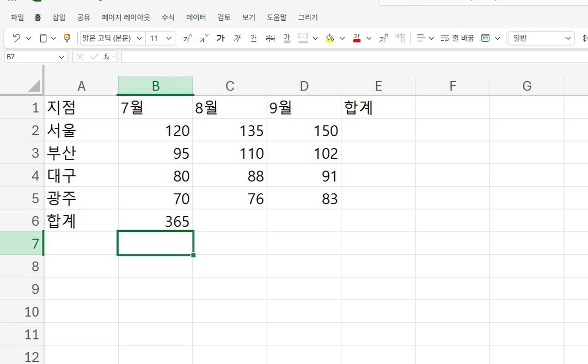This screenshot has height=364, width=588.
Task: Decrease font size with the smaller 가 icon
Action: click(x=204, y=38)
